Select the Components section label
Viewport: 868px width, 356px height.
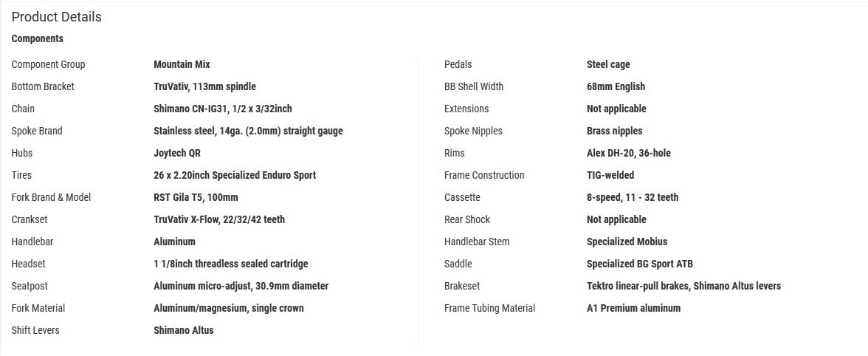tap(37, 38)
